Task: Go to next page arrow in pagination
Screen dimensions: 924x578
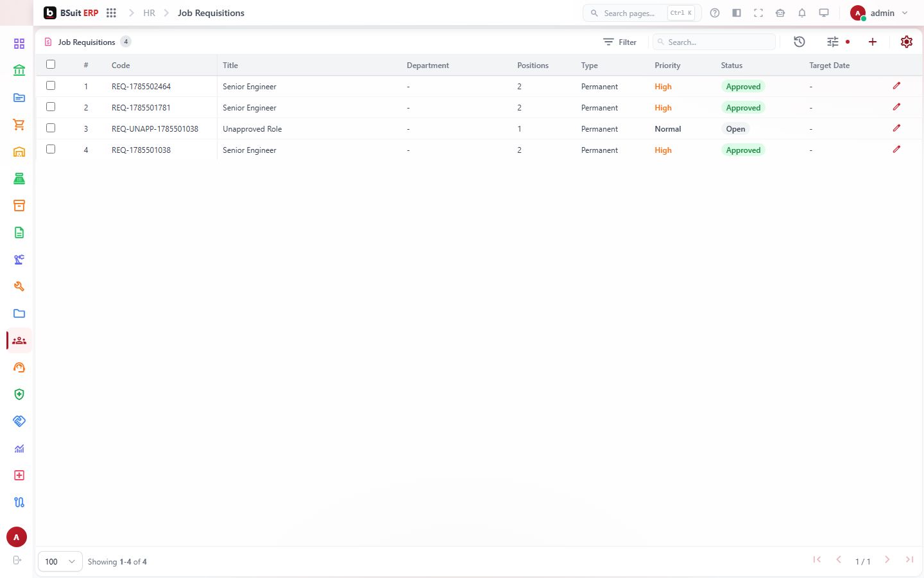Action: pyautogui.click(x=887, y=559)
